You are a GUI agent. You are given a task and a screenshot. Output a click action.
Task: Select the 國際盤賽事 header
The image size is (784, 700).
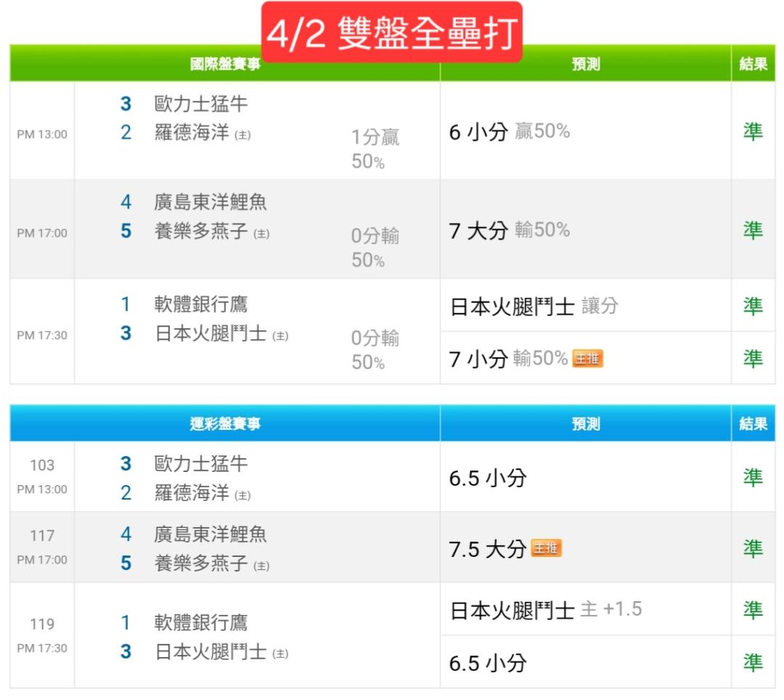(225, 65)
